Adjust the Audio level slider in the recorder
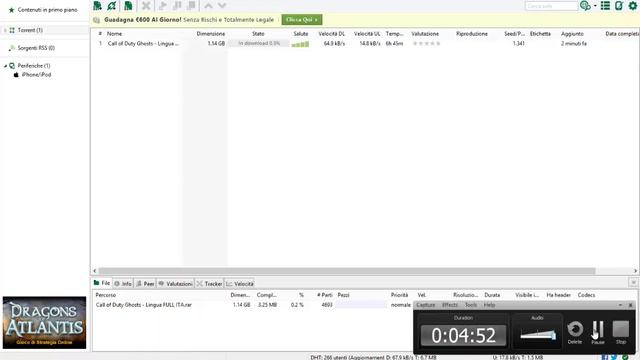 pyautogui.click(x=538, y=335)
